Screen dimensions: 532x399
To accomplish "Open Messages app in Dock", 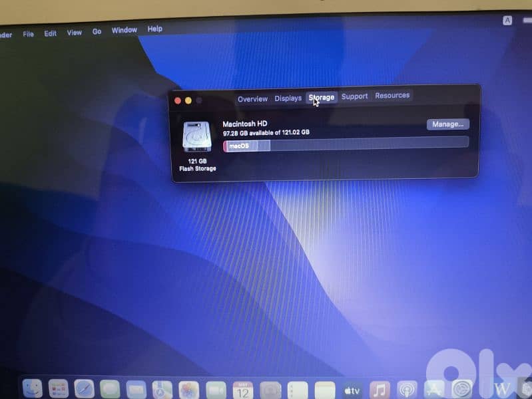I will click(110, 389).
